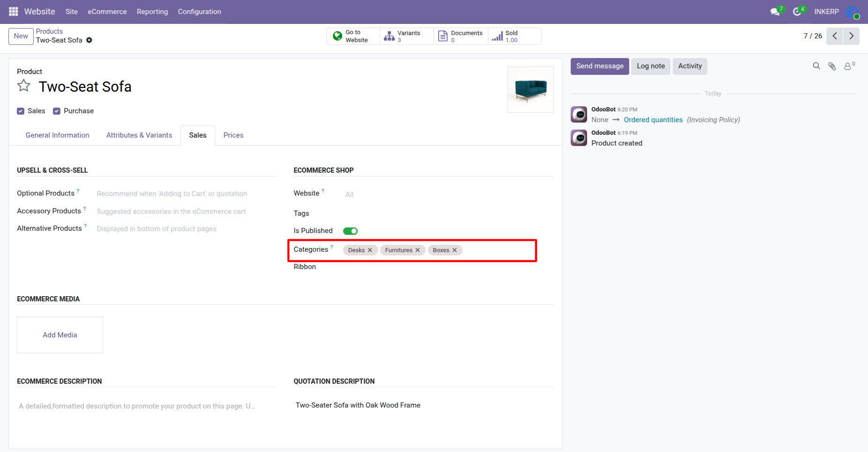Screen dimensions: 868x452
Task: Click the sofa product image thumbnail
Action: (x=531, y=89)
